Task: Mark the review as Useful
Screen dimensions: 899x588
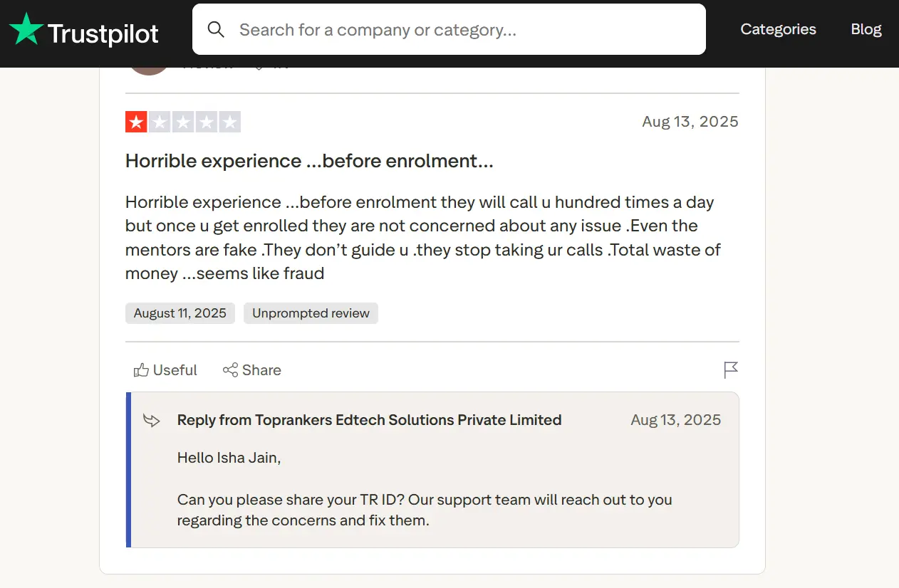Action: click(x=174, y=369)
